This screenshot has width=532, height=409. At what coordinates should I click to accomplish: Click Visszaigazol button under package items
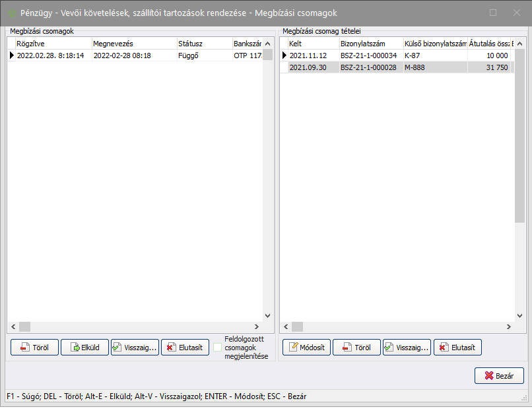click(407, 348)
